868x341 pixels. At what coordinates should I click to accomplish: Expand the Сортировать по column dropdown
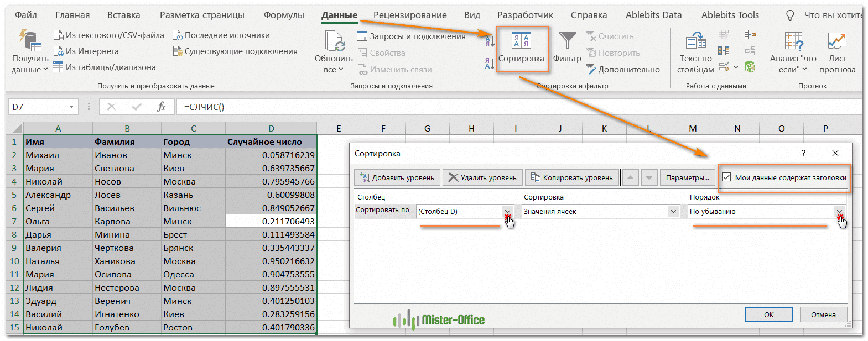[x=507, y=211]
